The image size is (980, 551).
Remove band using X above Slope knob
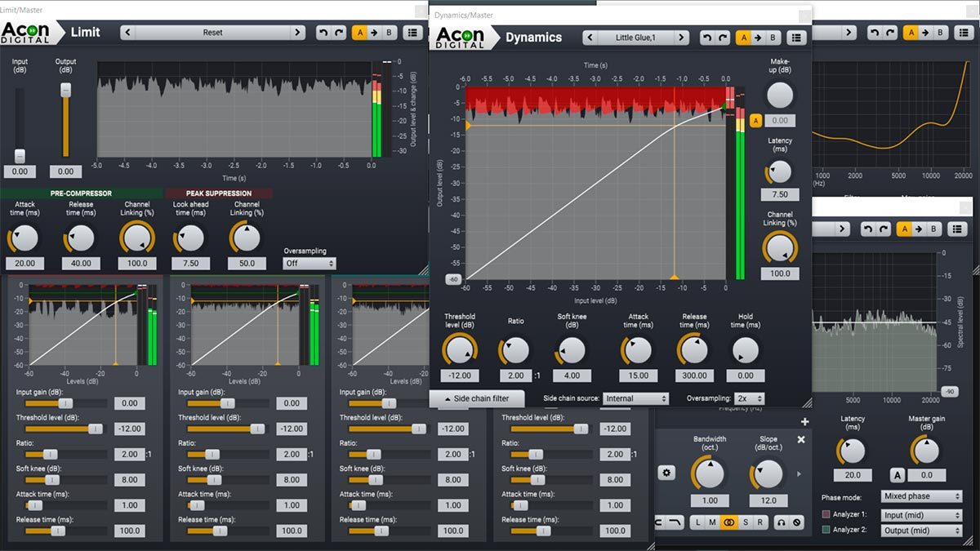(x=801, y=439)
